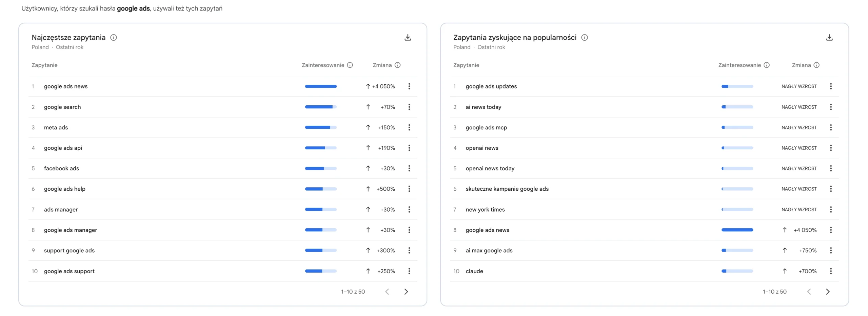Screen dimensions: 868x316
Task: Click interest bar for meta ads row
Action: 321,127
